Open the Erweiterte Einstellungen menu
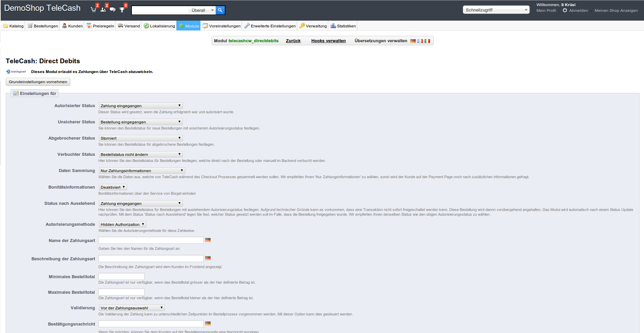644x333 pixels. pyautogui.click(x=270, y=26)
